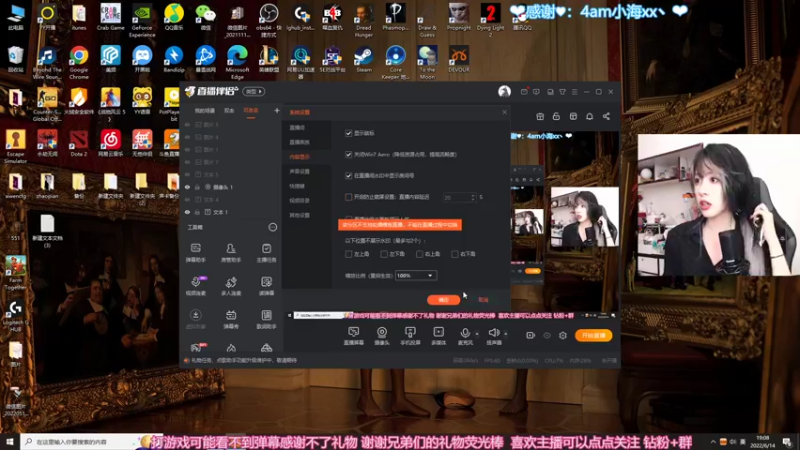Add screen capture source (直播屏幕)

pyautogui.click(x=354, y=336)
